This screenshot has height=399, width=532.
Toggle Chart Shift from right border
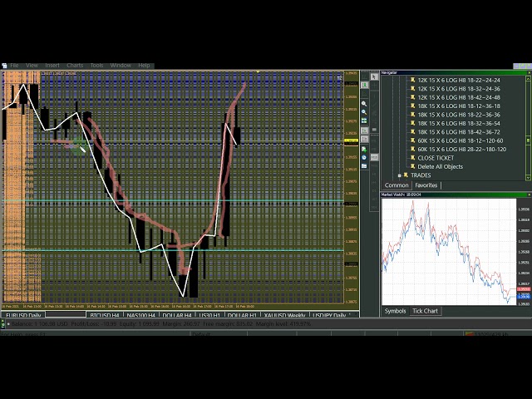point(364,139)
